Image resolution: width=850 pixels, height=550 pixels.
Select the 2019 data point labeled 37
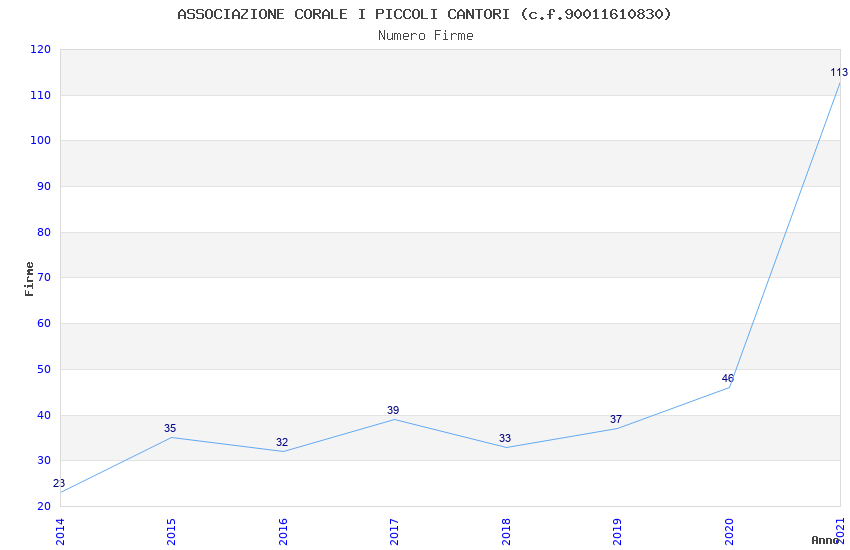click(617, 428)
